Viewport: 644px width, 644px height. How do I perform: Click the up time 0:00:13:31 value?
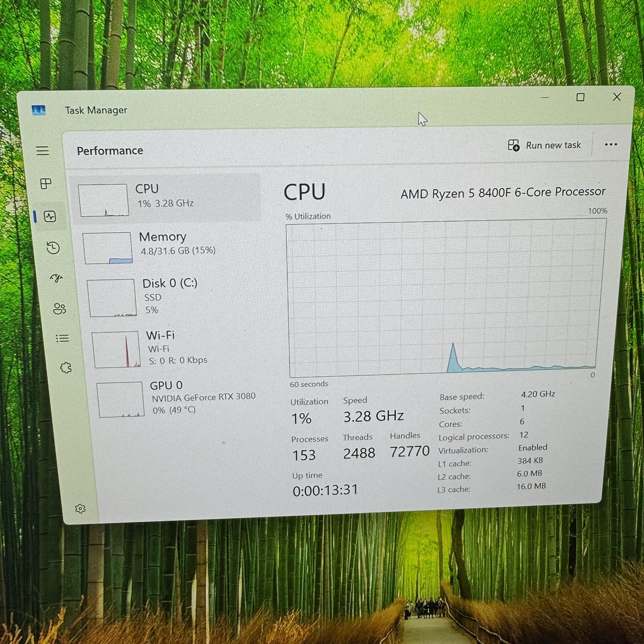(x=325, y=490)
